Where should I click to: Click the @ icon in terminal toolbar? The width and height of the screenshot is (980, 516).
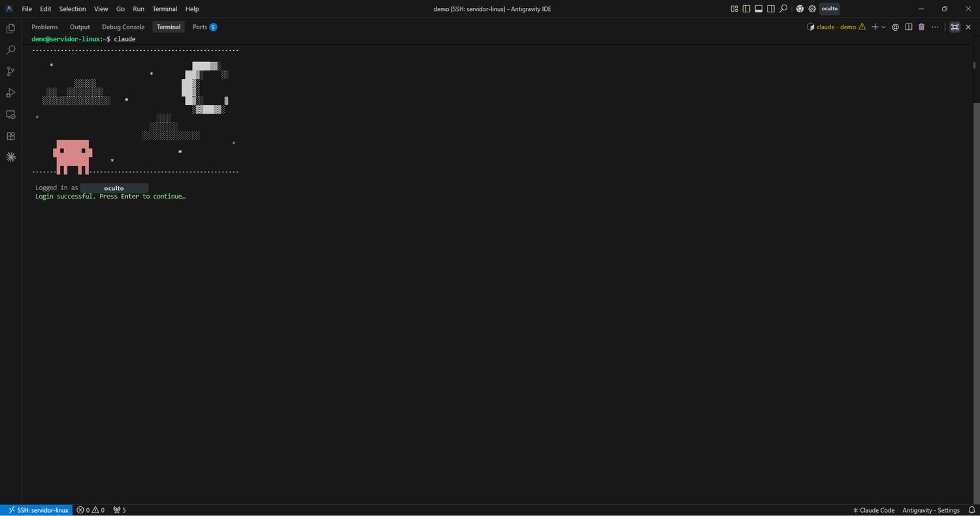[x=896, y=27]
